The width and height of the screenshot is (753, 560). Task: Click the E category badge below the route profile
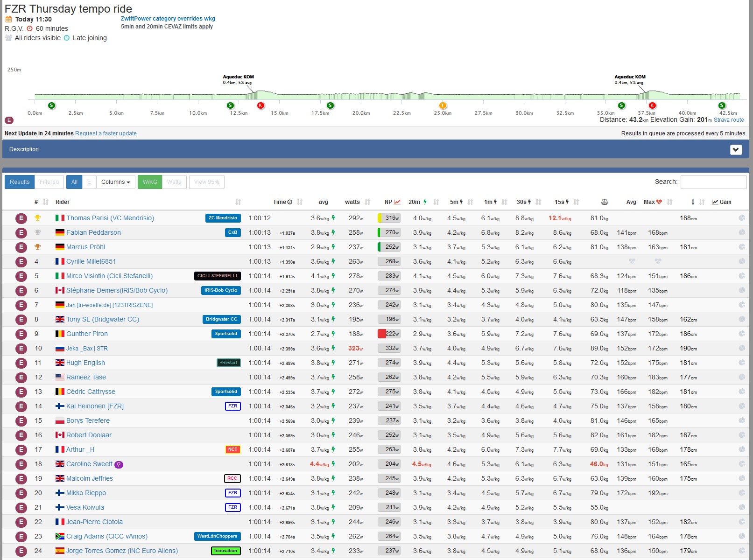click(x=9, y=120)
